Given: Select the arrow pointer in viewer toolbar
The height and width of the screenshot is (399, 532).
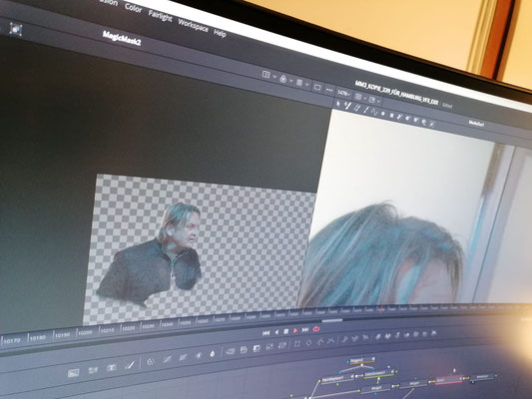Looking at the screenshot, I should (x=338, y=104).
